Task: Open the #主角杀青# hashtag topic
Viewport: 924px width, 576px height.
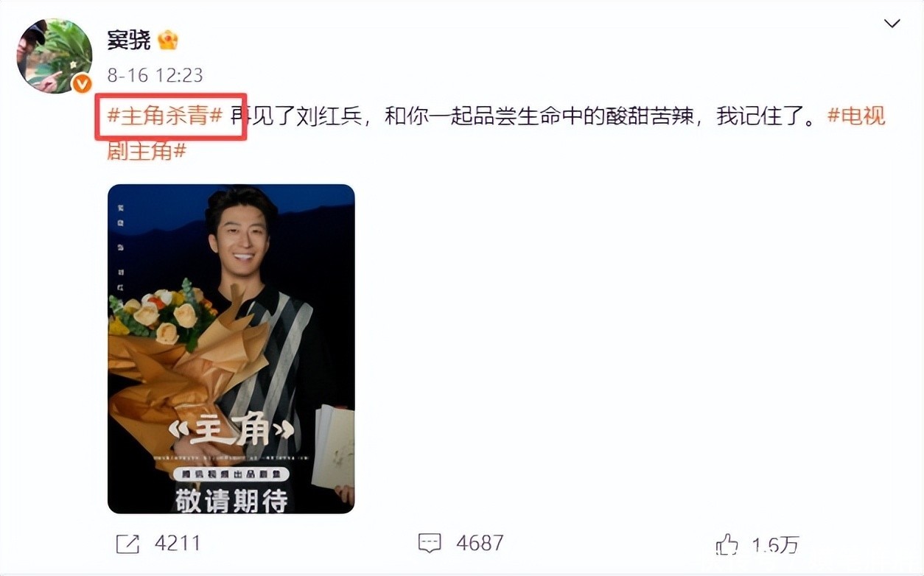Action: coord(165,116)
